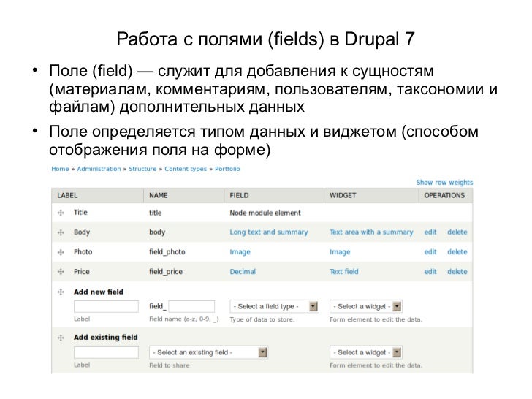The height and width of the screenshot is (399, 532).
Task: Select the Node module element cell
Action: (x=265, y=213)
